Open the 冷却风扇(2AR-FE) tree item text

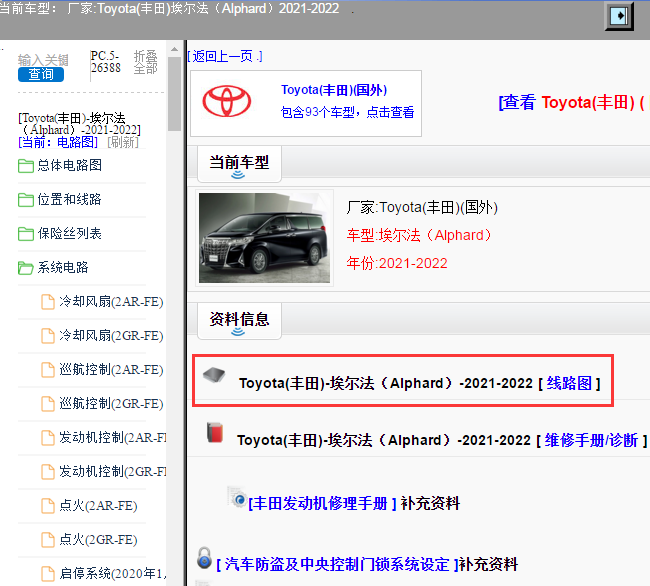[x=111, y=301]
